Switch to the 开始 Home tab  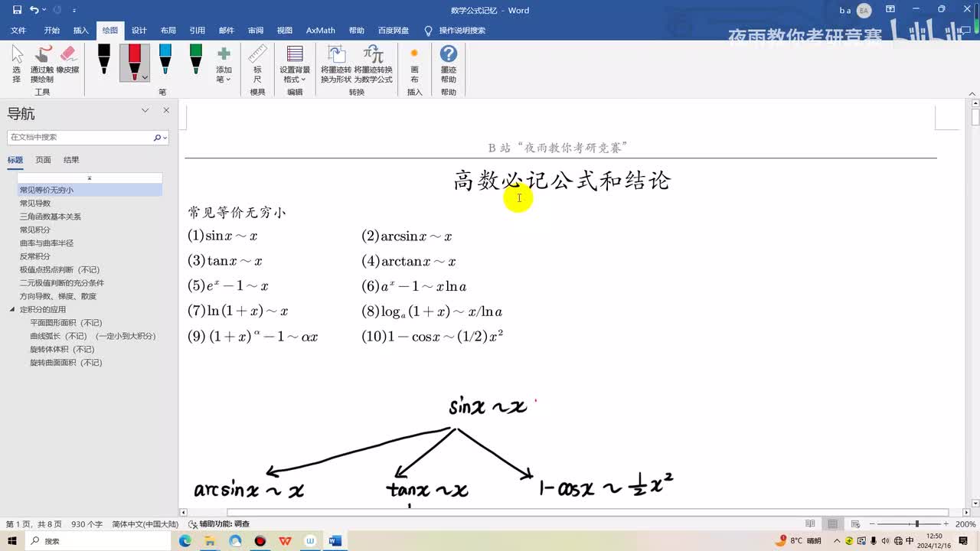click(51, 31)
